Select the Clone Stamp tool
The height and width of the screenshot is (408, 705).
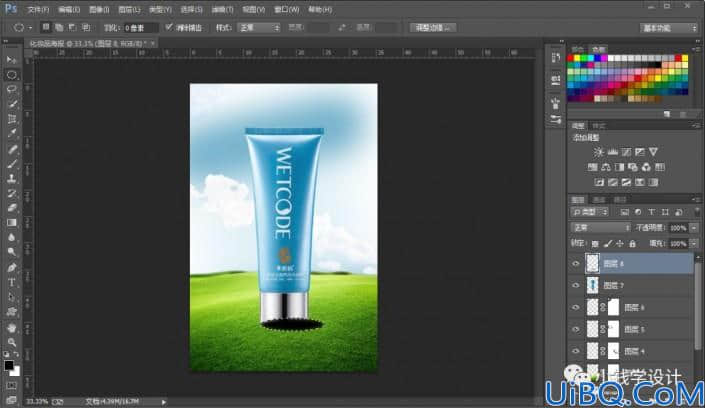point(12,179)
